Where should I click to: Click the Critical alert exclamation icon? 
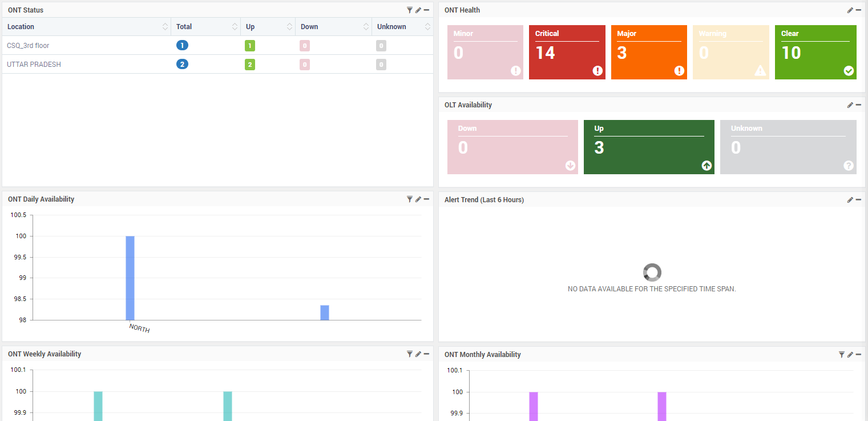coord(597,71)
